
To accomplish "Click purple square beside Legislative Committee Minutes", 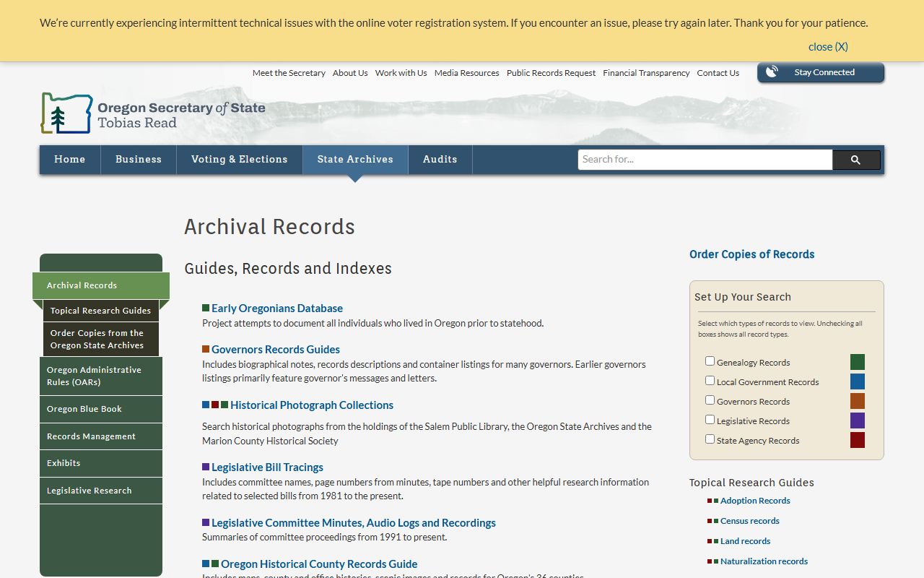I will [206, 522].
